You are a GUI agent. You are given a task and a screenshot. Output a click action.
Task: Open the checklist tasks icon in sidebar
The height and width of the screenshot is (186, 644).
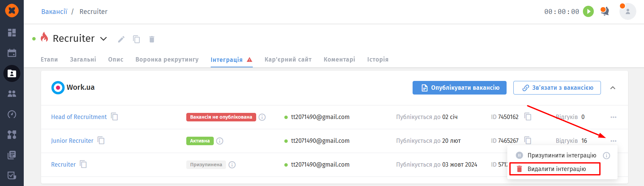pos(12,175)
